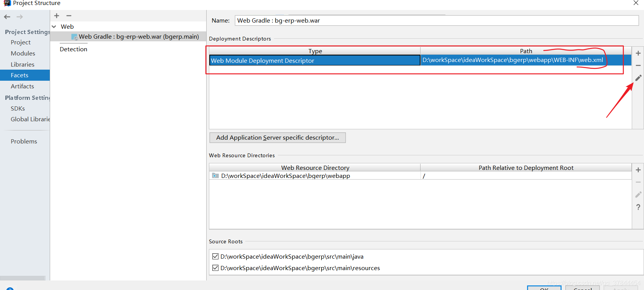Click the '/' deployment root path cell
This screenshot has width=644, height=290.
click(526, 176)
